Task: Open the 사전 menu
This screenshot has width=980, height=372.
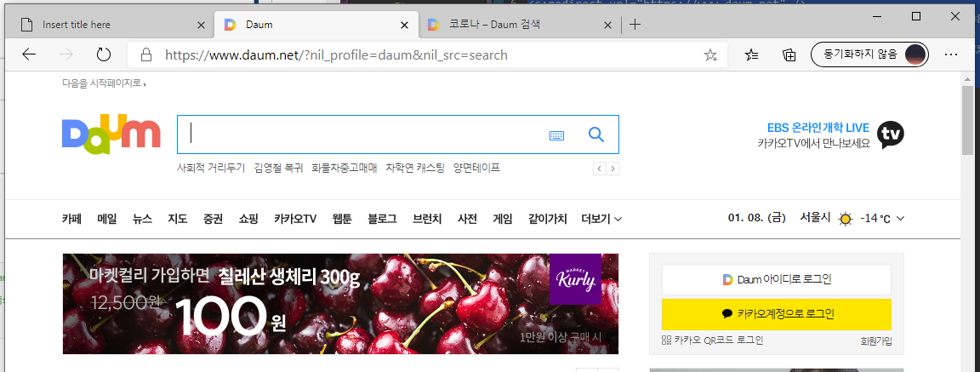Action: tap(468, 219)
